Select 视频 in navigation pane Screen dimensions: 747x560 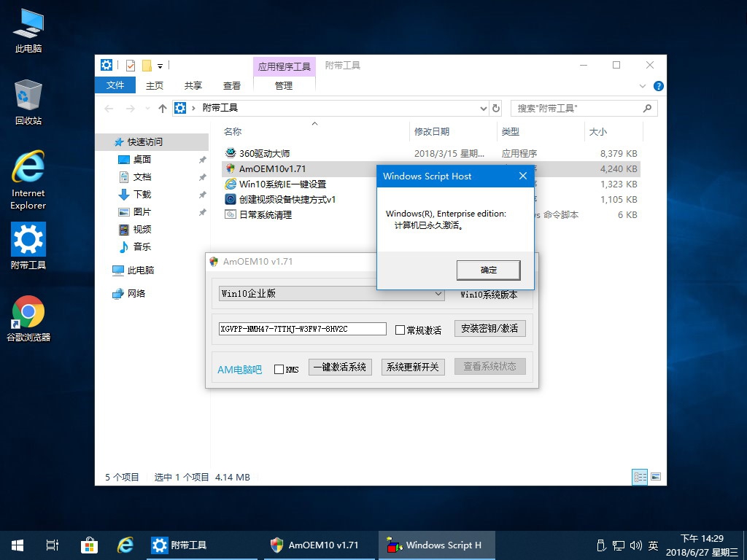142,230
